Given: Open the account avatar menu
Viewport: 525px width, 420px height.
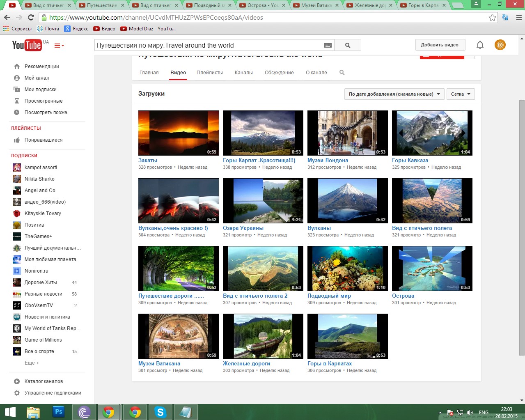Looking at the screenshot, I should (x=500, y=45).
